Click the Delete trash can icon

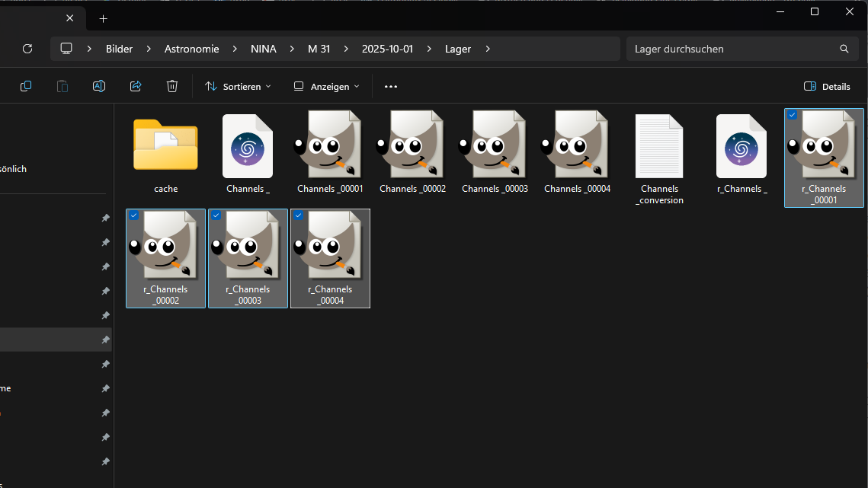click(172, 86)
